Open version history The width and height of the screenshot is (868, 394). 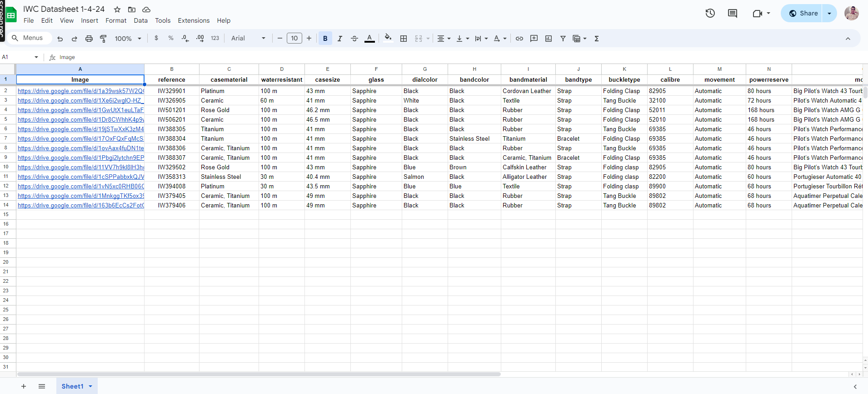pyautogui.click(x=710, y=13)
